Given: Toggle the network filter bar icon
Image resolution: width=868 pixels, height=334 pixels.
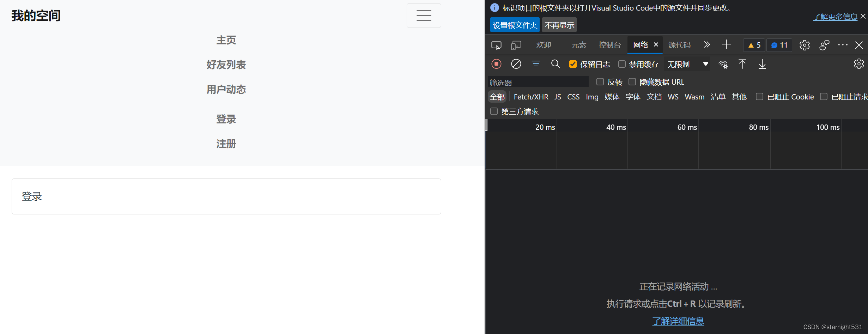Looking at the screenshot, I should [x=536, y=64].
